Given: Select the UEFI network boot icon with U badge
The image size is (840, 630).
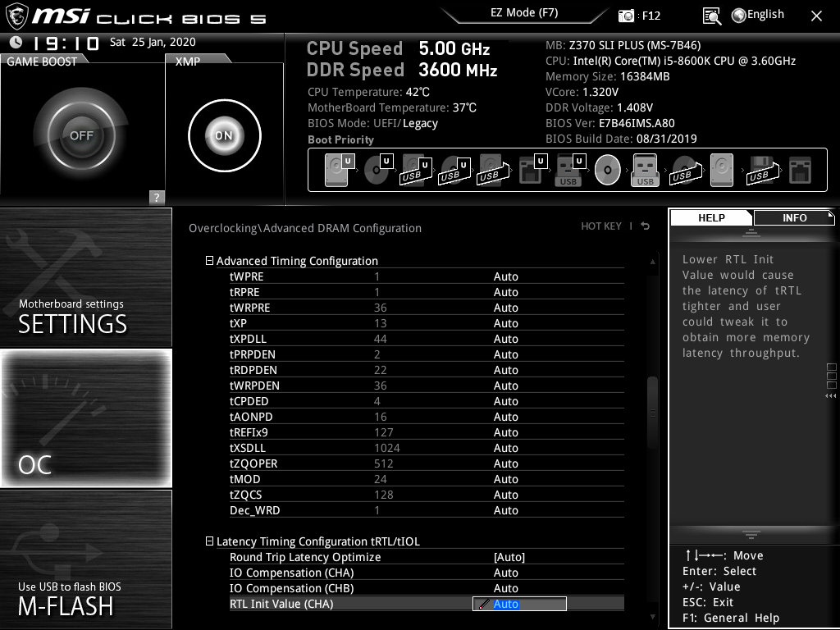Looking at the screenshot, I should [x=533, y=170].
